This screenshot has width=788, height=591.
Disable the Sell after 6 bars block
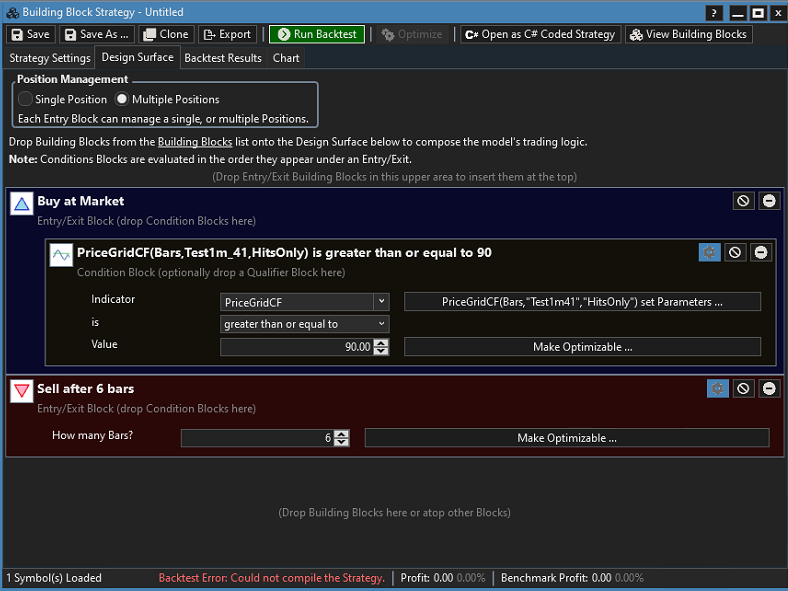[743, 388]
